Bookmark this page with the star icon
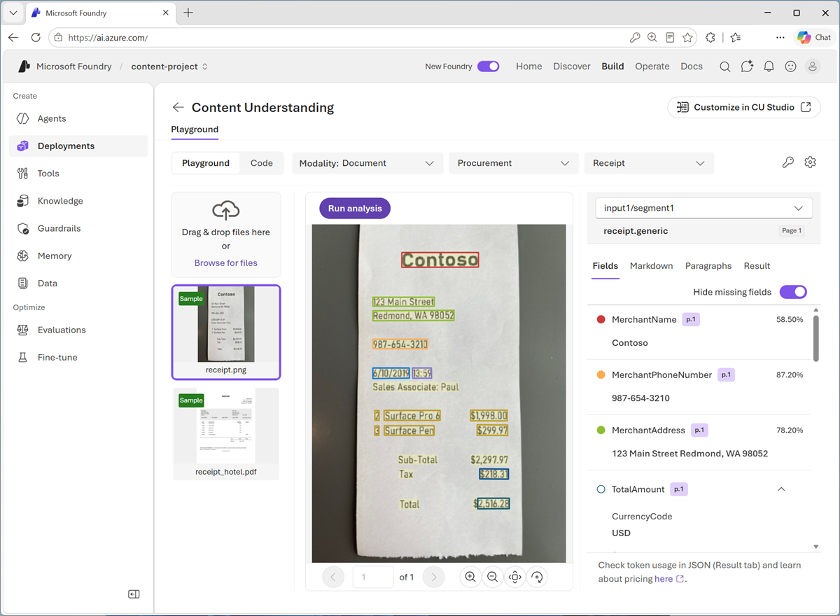The height and width of the screenshot is (616, 840). 687,38
